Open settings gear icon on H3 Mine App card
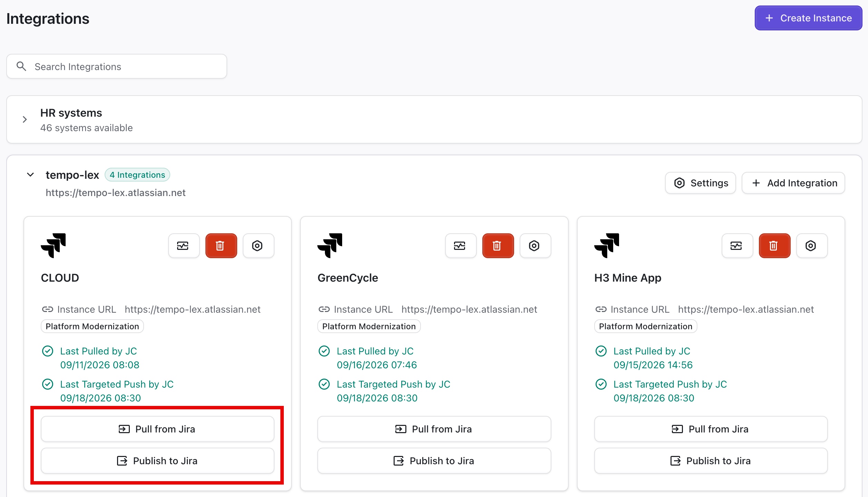The width and height of the screenshot is (868, 497). (x=812, y=246)
